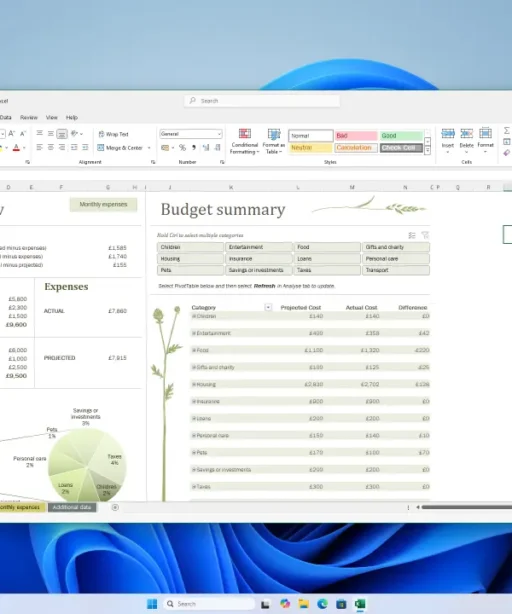This screenshot has height=614, width=512.
Task: Select Bottom Align in Alignment group
Action: click(61, 134)
